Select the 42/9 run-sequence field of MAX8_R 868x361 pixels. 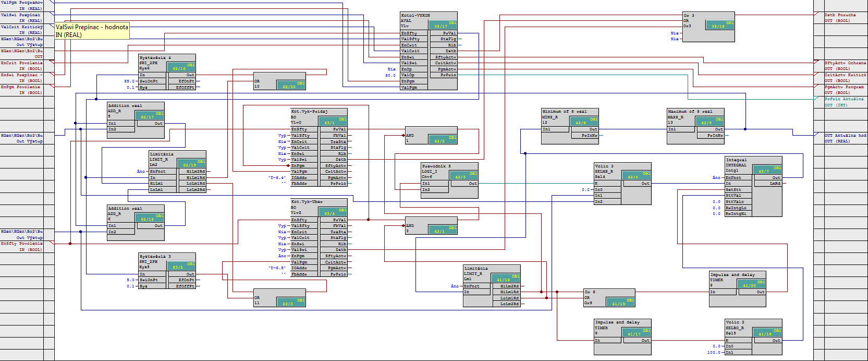coord(709,122)
